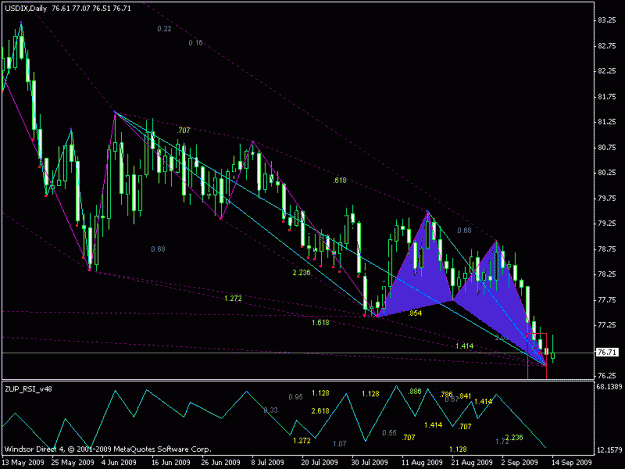Click the 0.55 label in RSI panel

click(x=389, y=433)
